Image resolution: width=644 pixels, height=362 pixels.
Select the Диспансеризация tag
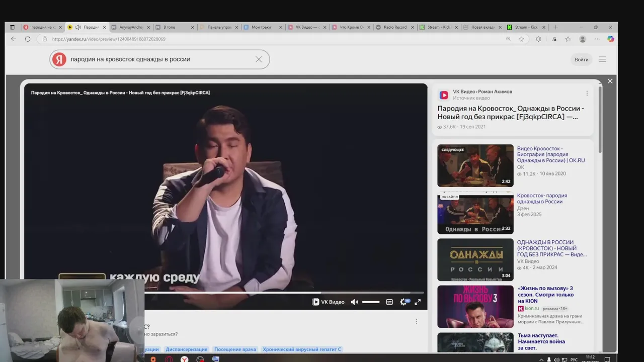(x=187, y=349)
